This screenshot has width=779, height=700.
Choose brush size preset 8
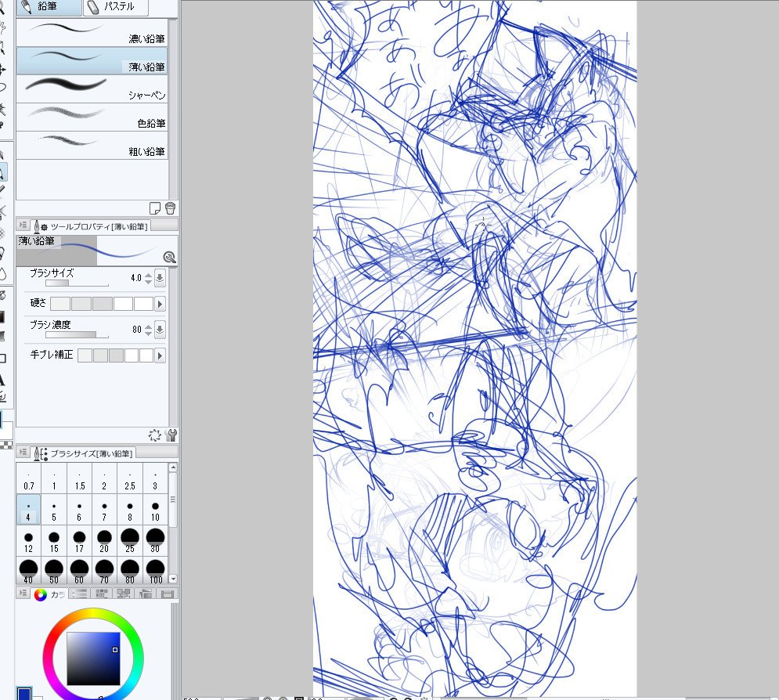[x=130, y=511]
